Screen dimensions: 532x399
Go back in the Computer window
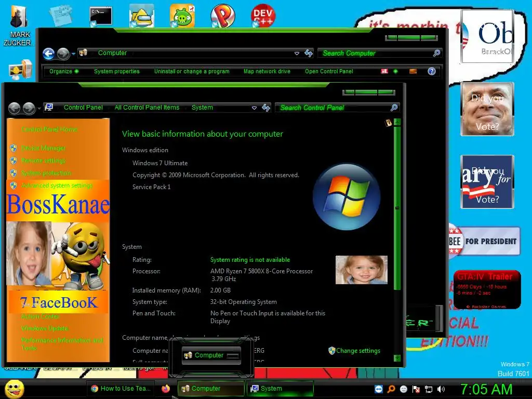(x=48, y=54)
